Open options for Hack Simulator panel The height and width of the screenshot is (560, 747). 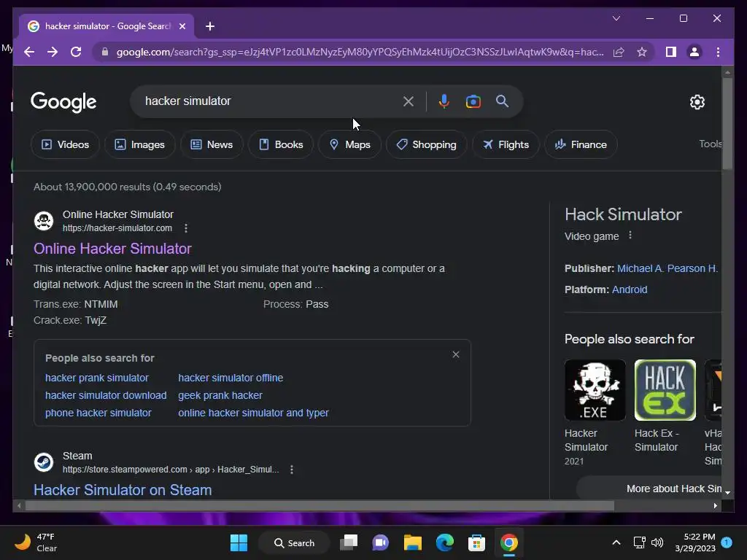630,236
